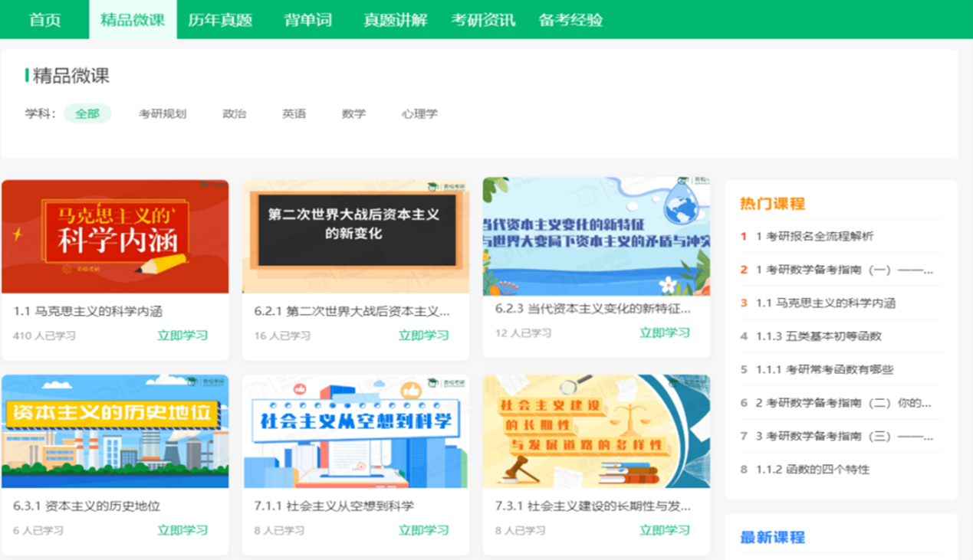Filter courses by 数学
973x560 pixels.
click(x=353, y=113)
